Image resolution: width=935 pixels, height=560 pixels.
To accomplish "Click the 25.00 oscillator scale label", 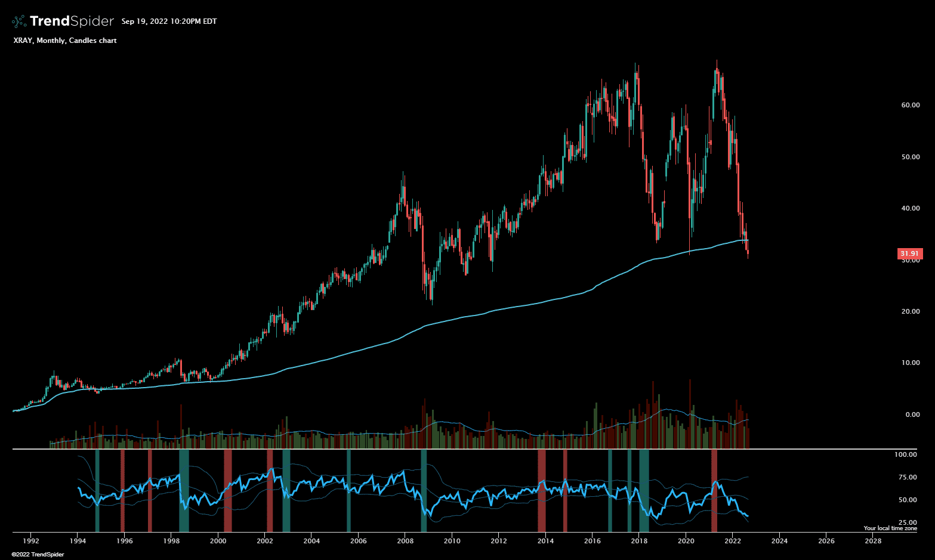I will tap(908, 522).
